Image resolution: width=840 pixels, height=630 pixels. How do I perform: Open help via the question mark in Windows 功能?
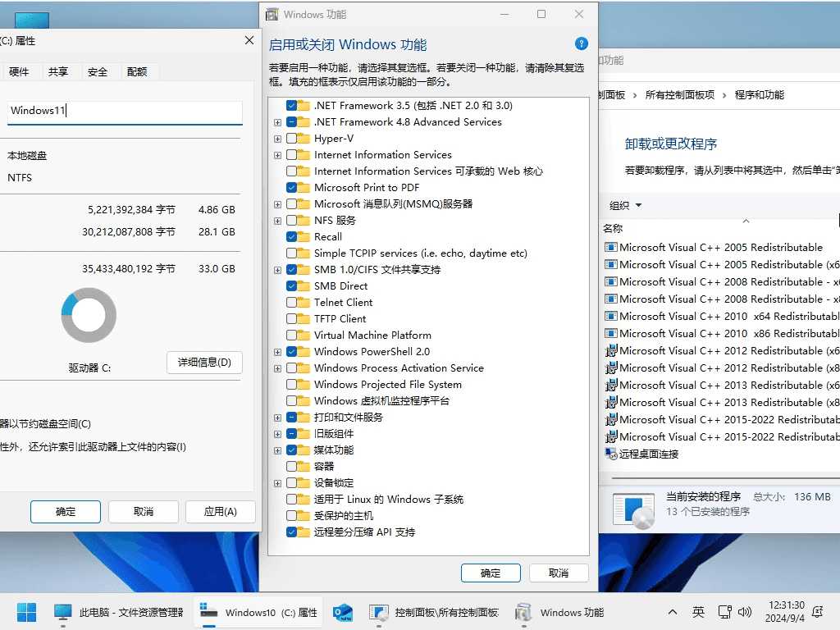tap(582, 43)
